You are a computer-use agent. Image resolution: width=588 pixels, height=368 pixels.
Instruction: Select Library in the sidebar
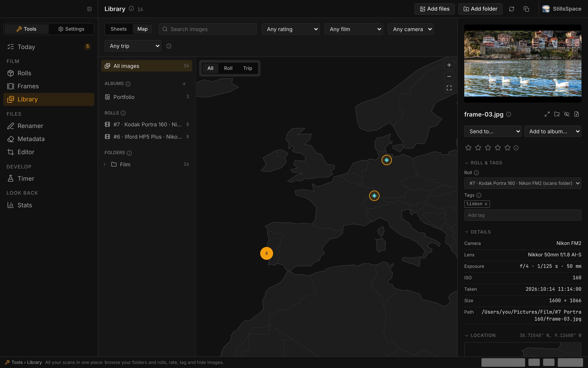49,100
